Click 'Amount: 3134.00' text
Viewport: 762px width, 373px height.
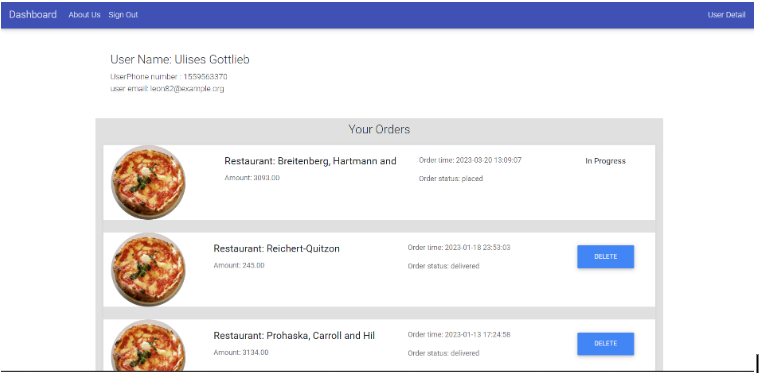tap(241, 353)
